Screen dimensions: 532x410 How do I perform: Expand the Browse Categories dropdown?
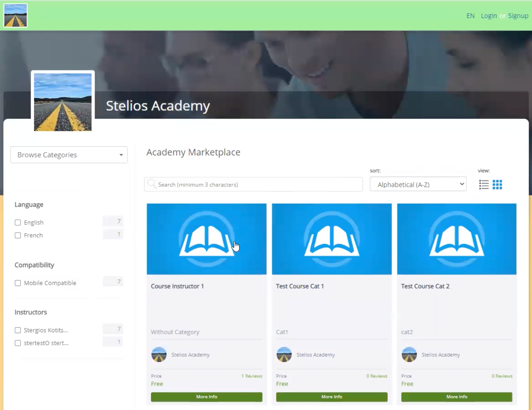point(69,155)
